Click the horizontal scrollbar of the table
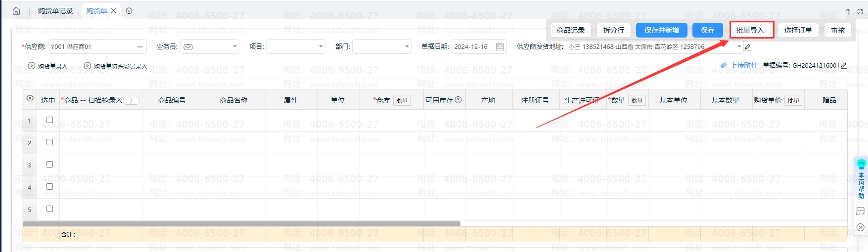This screenshot has height=252, width=868. coord(241,224)
